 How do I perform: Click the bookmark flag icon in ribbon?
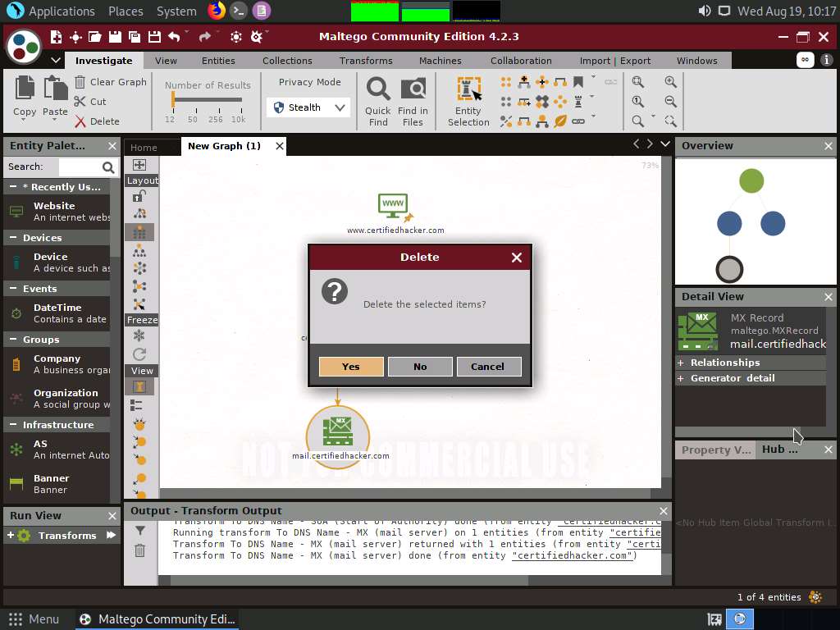coord(578,82)
